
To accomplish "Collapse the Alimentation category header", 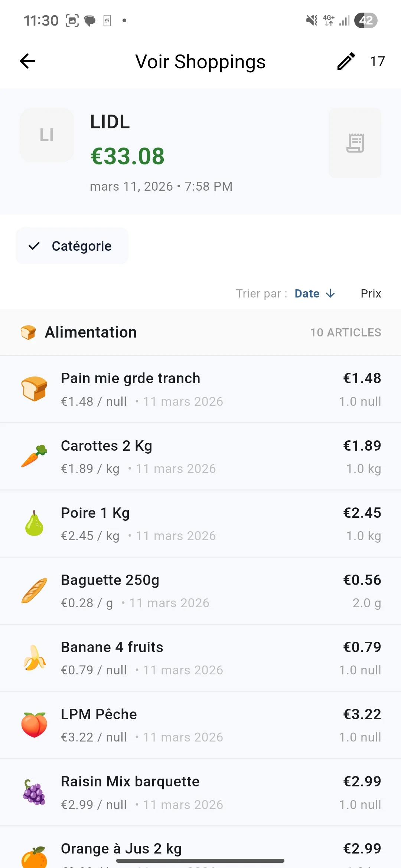I will tap(200, 332).
